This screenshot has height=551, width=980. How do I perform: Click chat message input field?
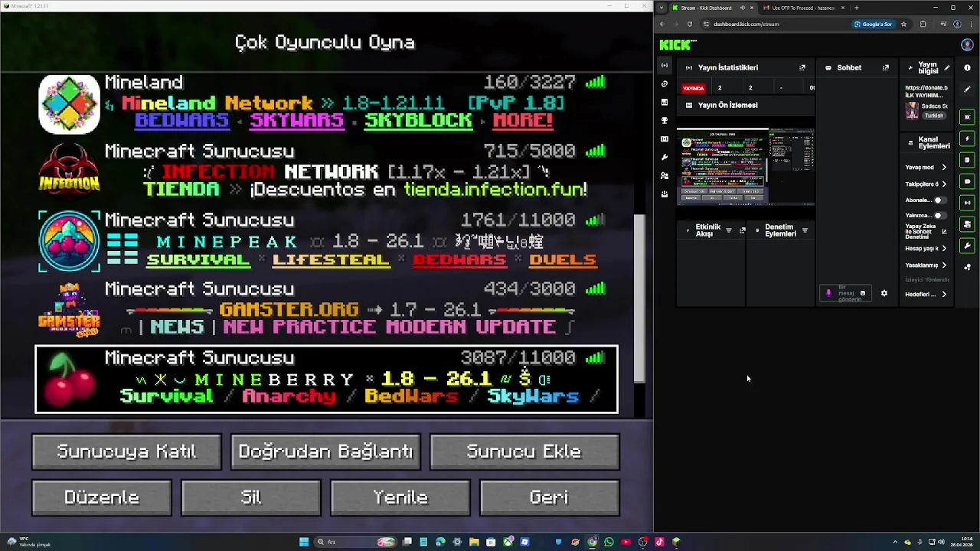coord(846,293)
